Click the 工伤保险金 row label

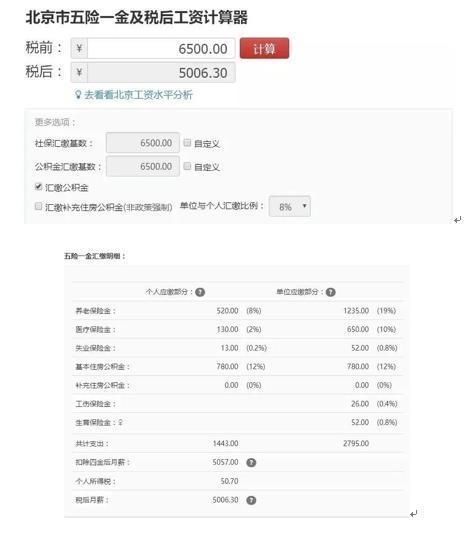click(95, 404)
